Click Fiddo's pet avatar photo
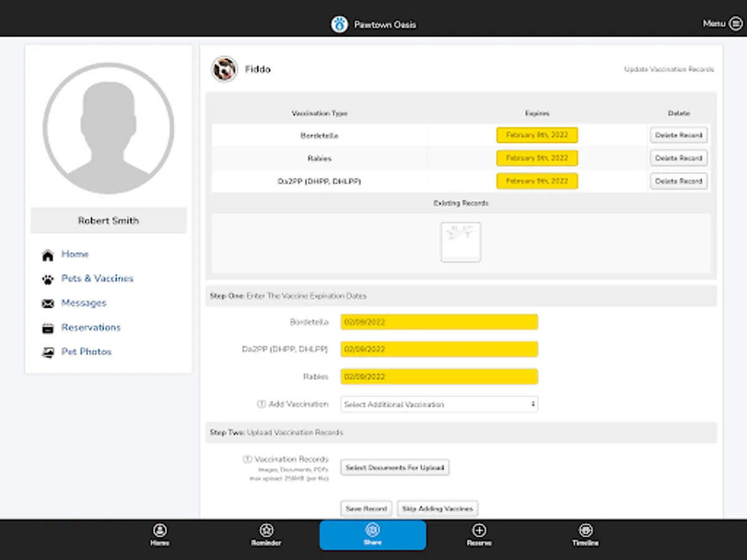This screenshot has height=560, width=747. [x=224, y=69]
